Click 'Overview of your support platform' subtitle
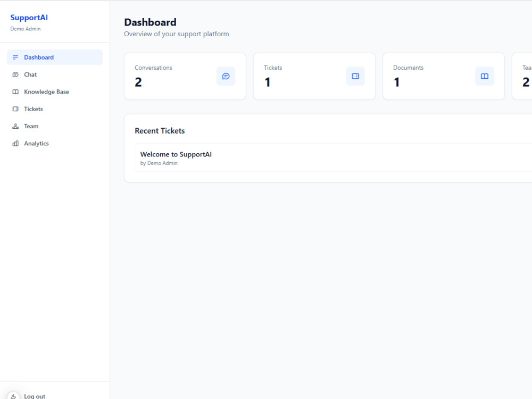The height and width of the screenshot is (399, 532). coord(177,34)
